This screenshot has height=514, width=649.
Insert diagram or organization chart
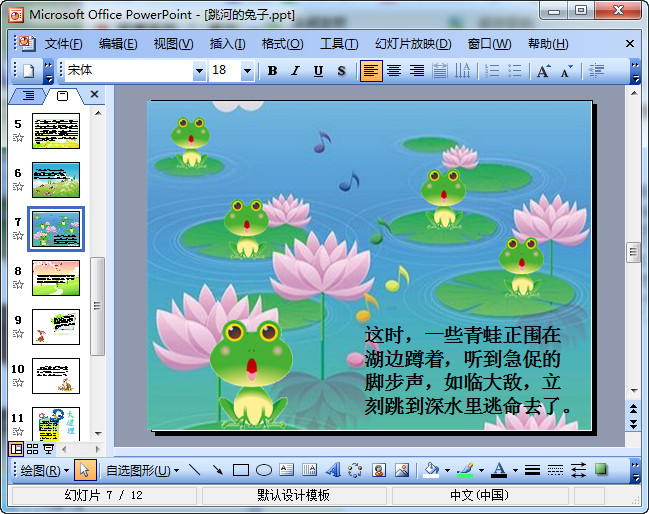(x=355, y=470)
